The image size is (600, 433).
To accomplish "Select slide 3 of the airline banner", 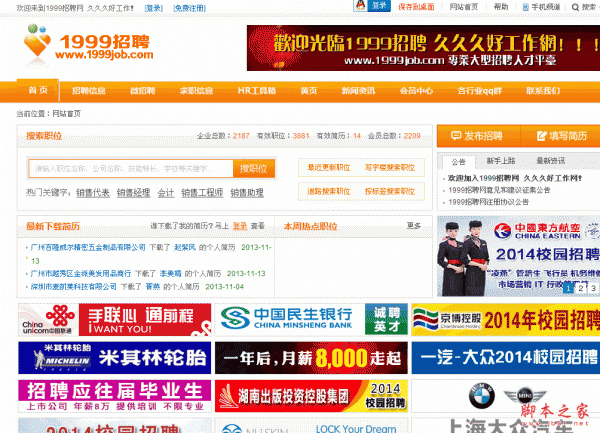I will pyautogui.click(x=593, y=288).
